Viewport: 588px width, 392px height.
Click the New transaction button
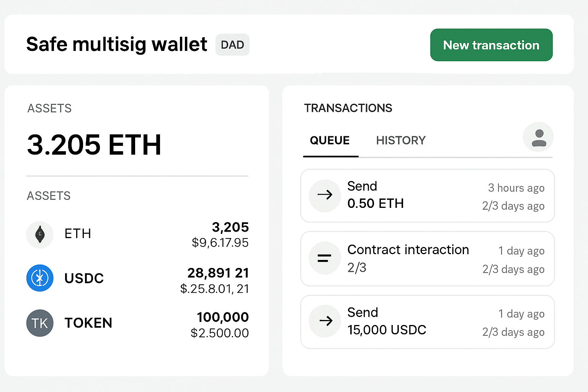coord(491,45)
